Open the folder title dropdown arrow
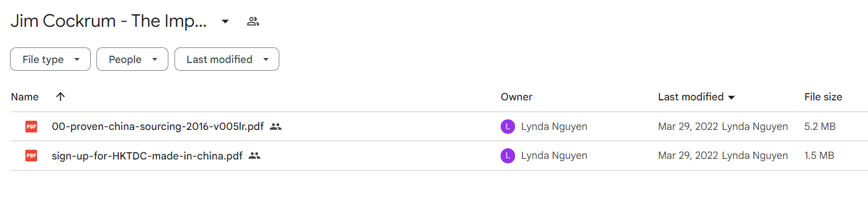 coord(225,22)
